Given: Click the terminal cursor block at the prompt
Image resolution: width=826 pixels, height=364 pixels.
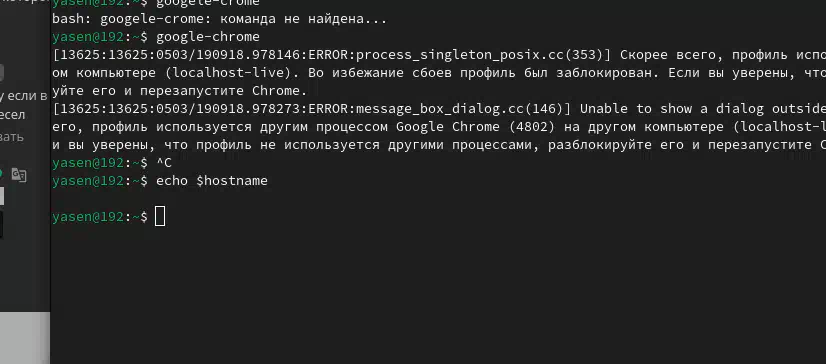Looking at the screenshot, I should point(160,217).
